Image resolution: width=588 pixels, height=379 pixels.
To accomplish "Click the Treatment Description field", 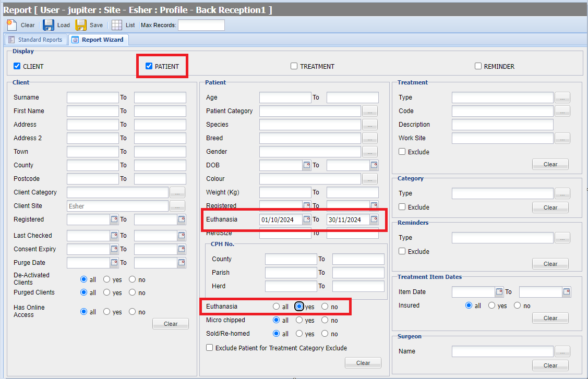I will (x=502, y=125).
